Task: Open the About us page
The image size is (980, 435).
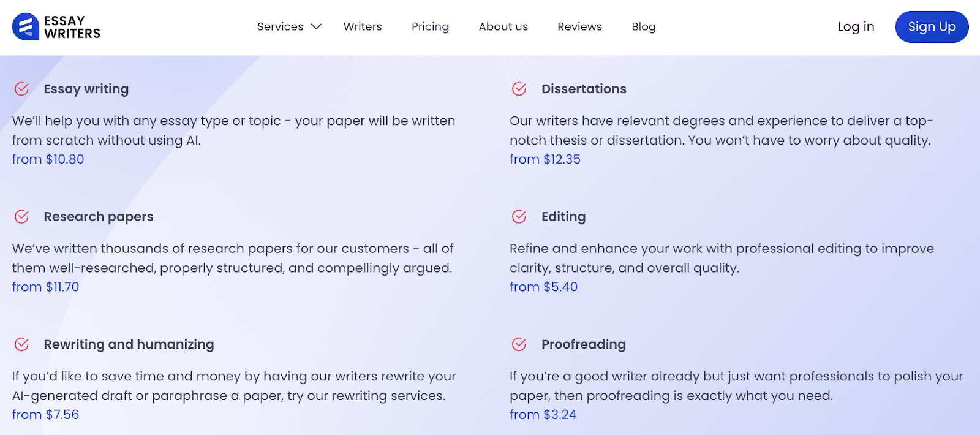Action: pyautogui.click(x=503, y=27)
